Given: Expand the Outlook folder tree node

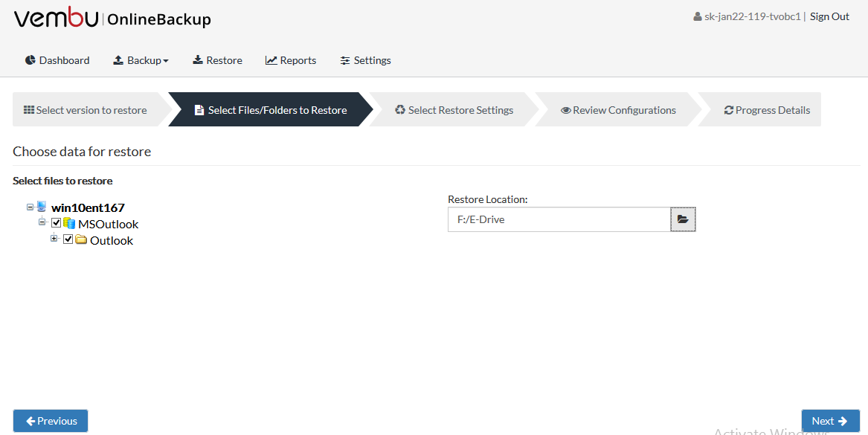Looking at the screenshot, I should (x=54, y=239).
